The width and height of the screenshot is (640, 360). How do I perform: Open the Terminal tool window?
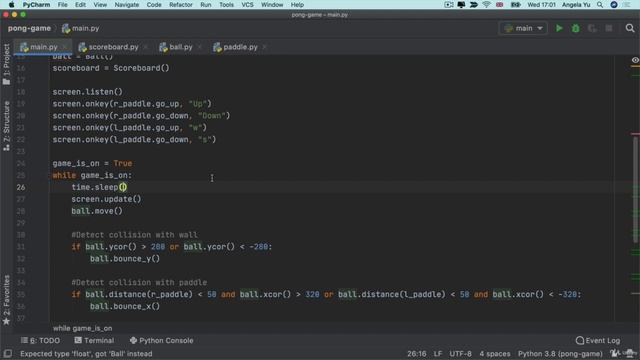(x=94, y=340)
